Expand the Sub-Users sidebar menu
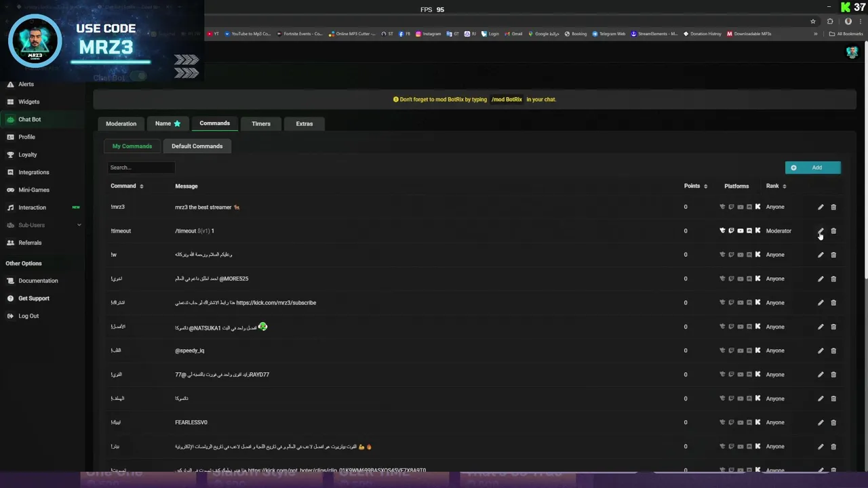Screen dimensions: 868x488 tap(43, 225)
